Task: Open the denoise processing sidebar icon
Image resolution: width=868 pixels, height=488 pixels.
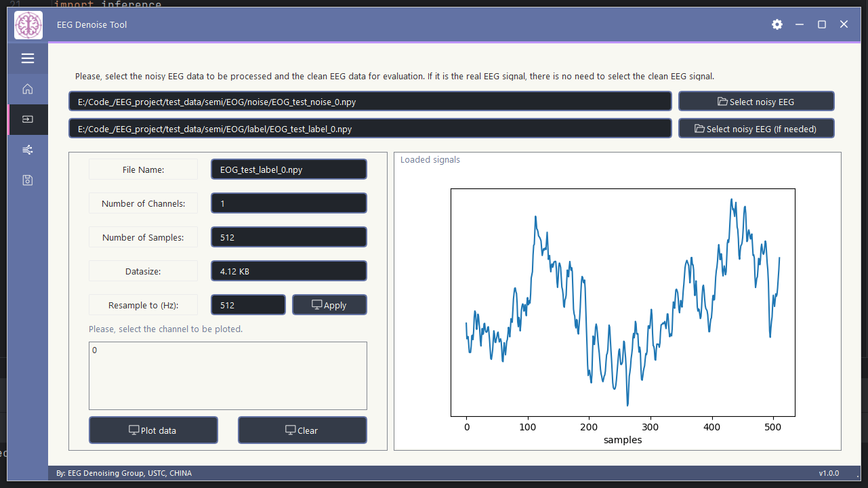Action: 28,150
